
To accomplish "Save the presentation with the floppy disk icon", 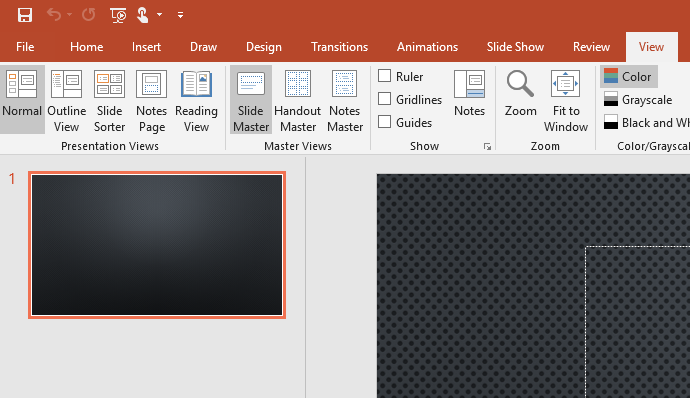I will coord(25,15).
